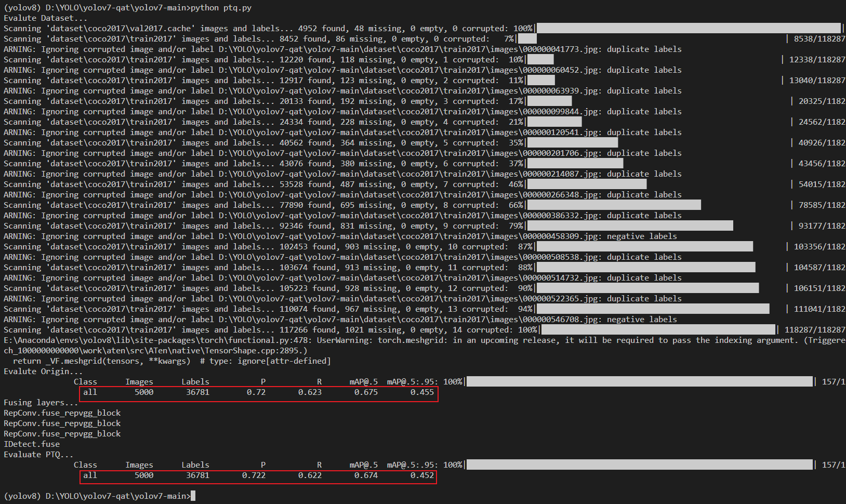This screenshot has width=846, height=504.
Task: Click the PTQ mAP@.5:.95 value 0.452
Action: coord(421,475)
